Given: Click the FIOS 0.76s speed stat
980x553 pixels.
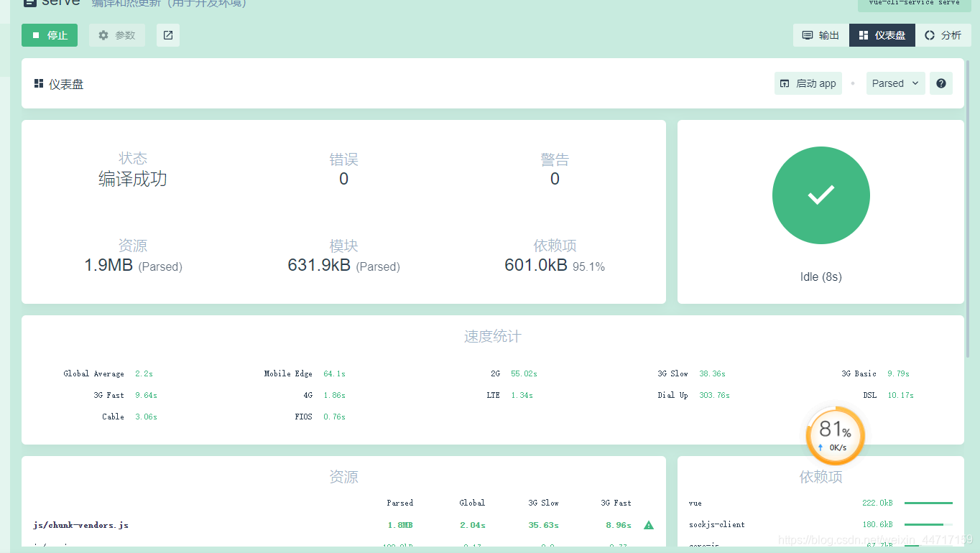Looking at the screenshot, I should [320, 417].
